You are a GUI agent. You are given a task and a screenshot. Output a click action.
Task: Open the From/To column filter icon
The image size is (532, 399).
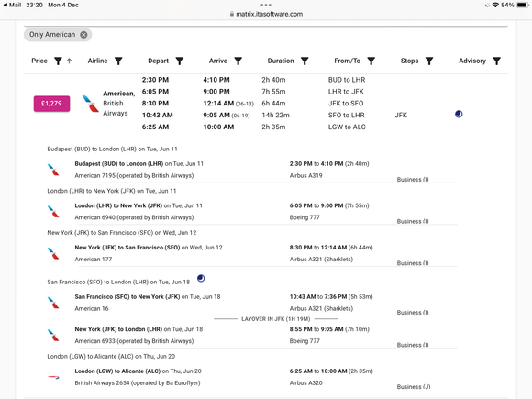(371, 61)
